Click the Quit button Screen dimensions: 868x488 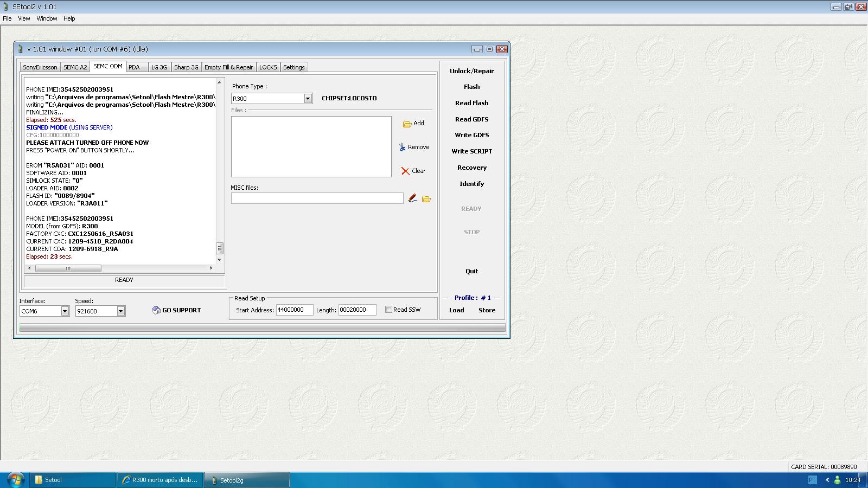click(x=472, y=271)
